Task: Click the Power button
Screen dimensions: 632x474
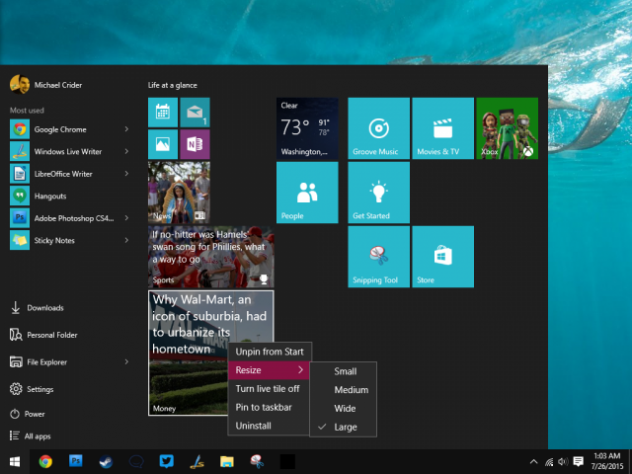Action: (30, 413)
